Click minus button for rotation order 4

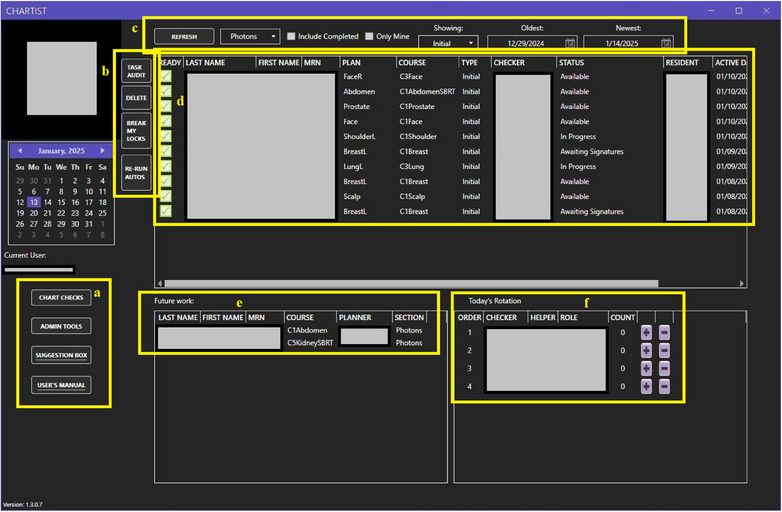[664, 386]
